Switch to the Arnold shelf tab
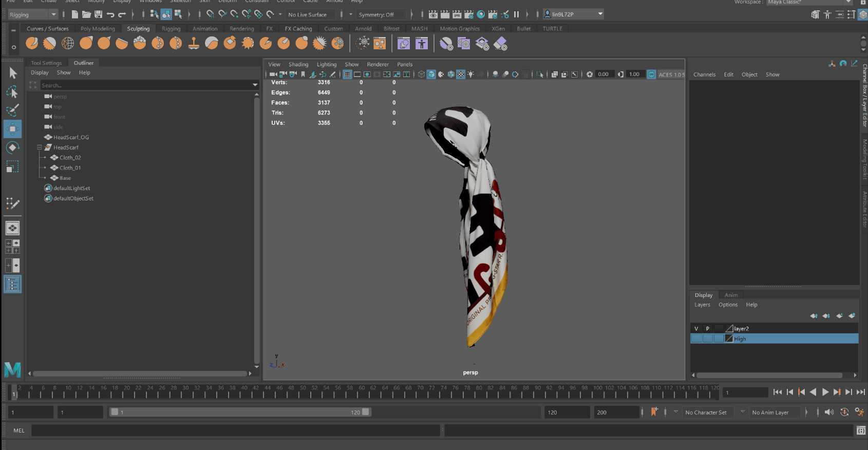This screenshot has height=450, width=868. pyautogui.click(x=363, y=29)
